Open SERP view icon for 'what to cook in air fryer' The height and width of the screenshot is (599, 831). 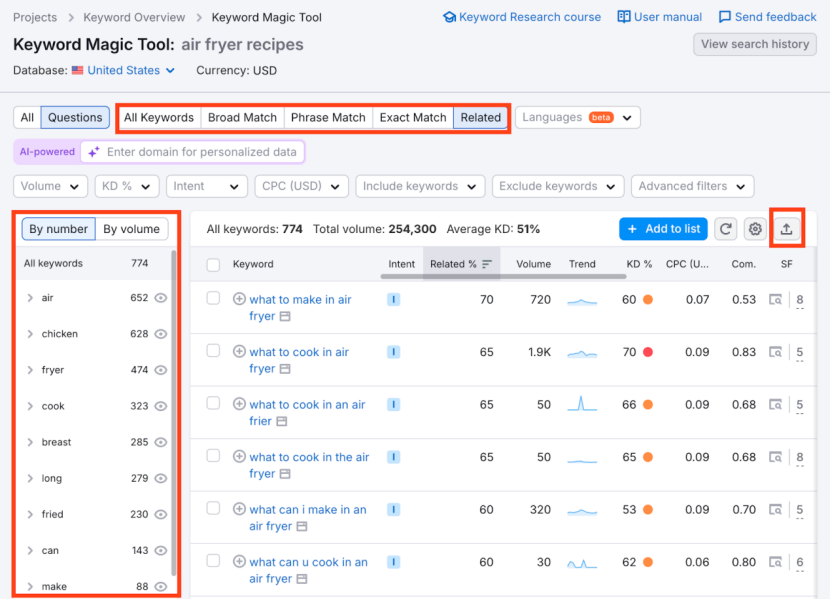[x=775, y=352]
